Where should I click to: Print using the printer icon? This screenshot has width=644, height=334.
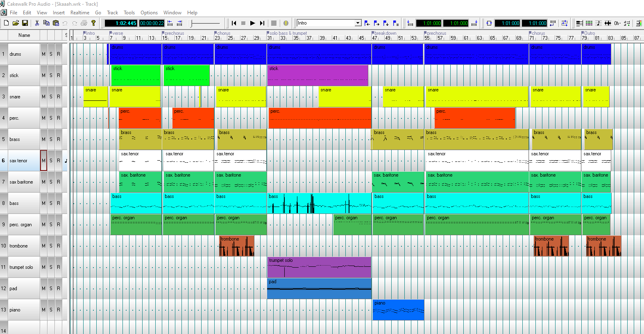[x=84, y=23]
